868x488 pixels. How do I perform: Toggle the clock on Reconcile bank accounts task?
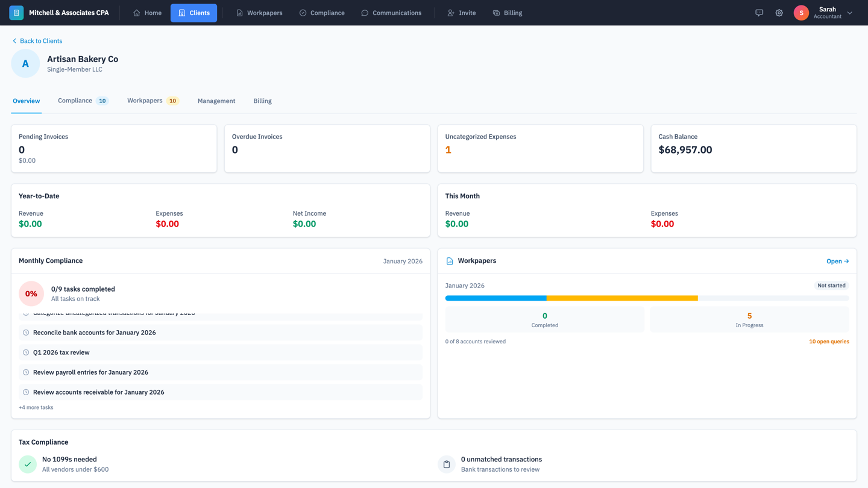(x=25, y=332)
